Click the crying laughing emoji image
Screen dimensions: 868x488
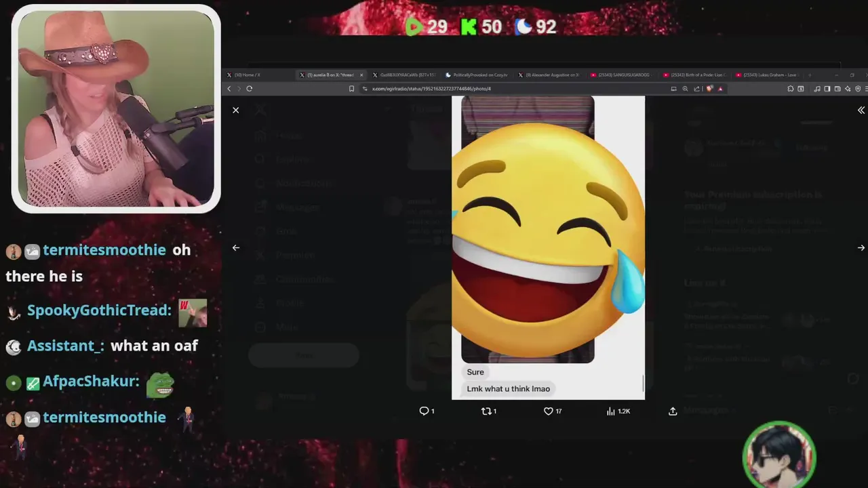pyautogui.click(x=548, y=241)
